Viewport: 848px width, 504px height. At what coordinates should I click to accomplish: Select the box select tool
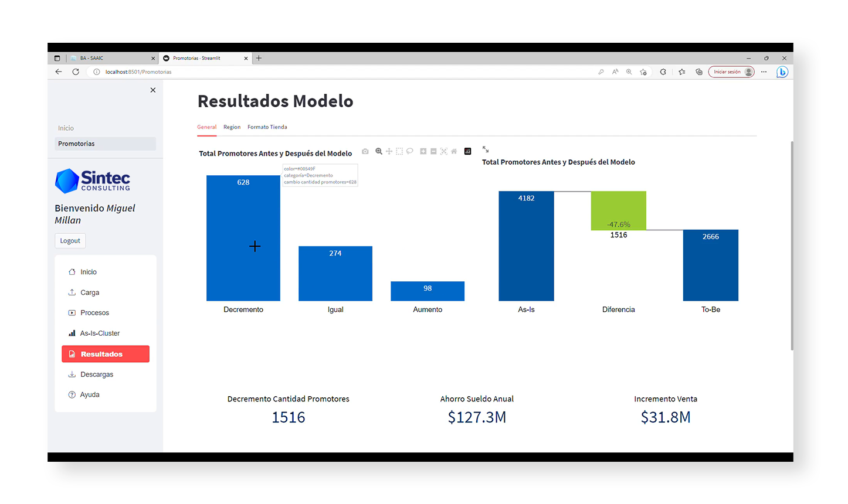pos(399,151)
